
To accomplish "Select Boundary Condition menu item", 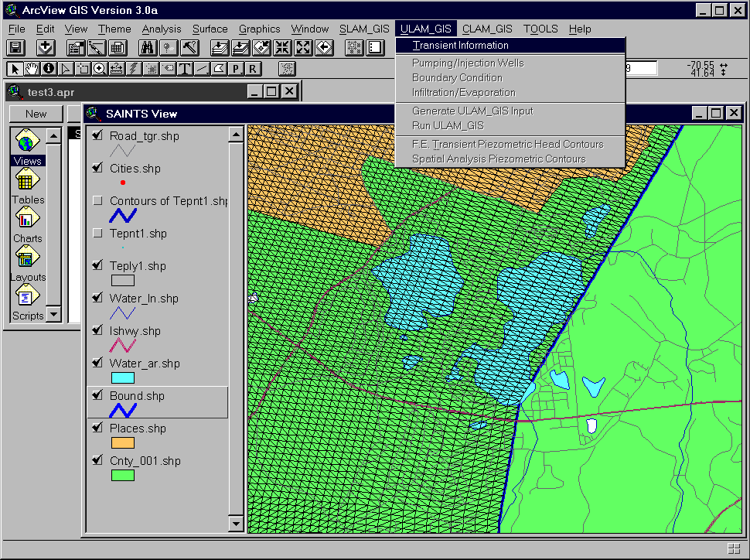I will (x=510, y=77).
